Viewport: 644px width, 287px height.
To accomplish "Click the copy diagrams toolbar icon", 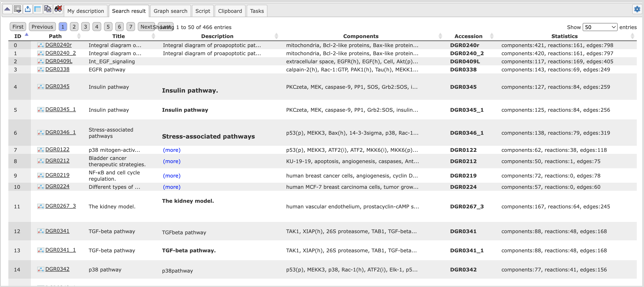I will 48,9.
